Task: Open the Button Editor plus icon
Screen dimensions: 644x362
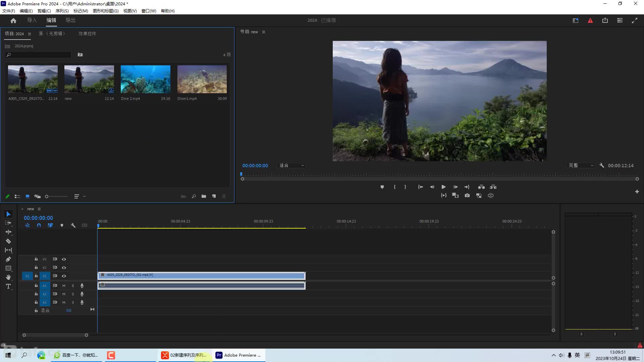Action: [637, 192]
